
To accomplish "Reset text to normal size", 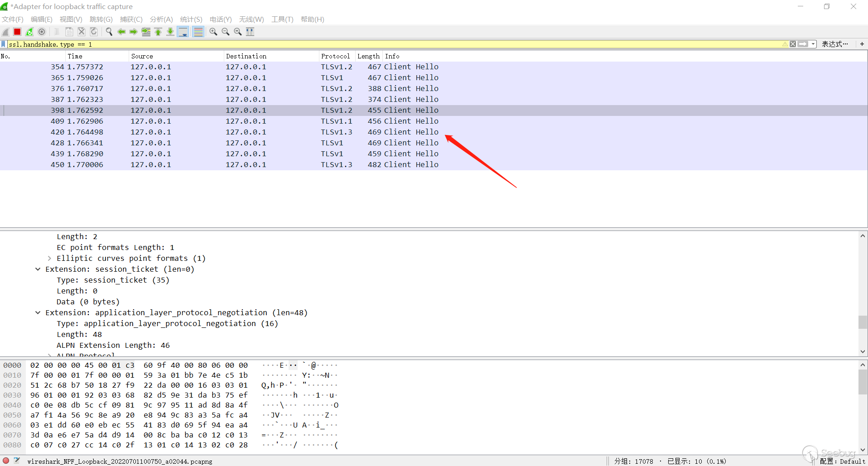I will [x=238, y=32].
